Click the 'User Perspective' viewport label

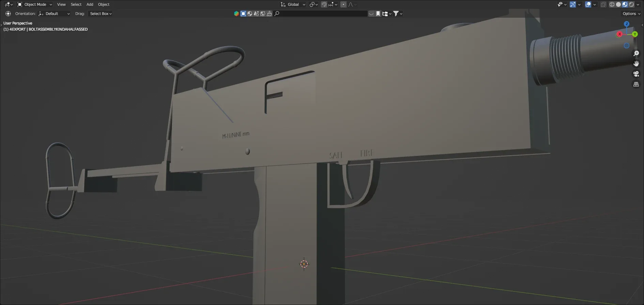pos(18,23)
